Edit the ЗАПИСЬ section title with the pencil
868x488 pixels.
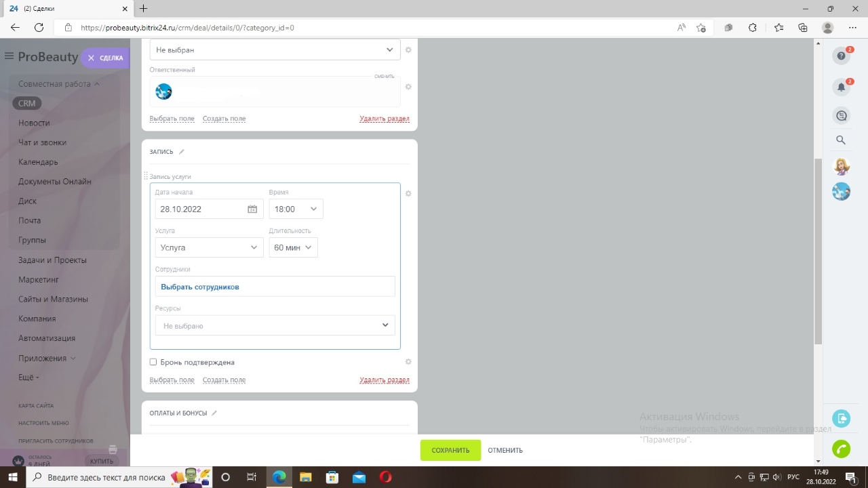182,152
